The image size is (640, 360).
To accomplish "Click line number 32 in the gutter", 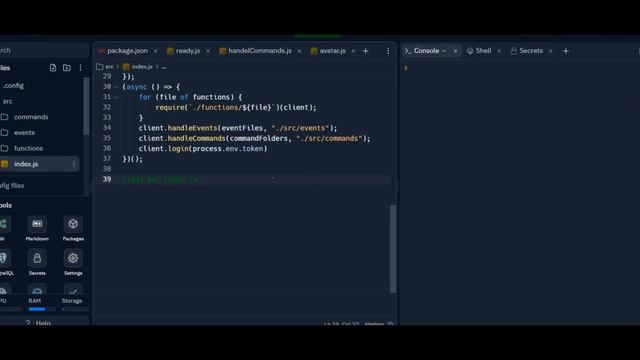I will [x=107, y=107].
